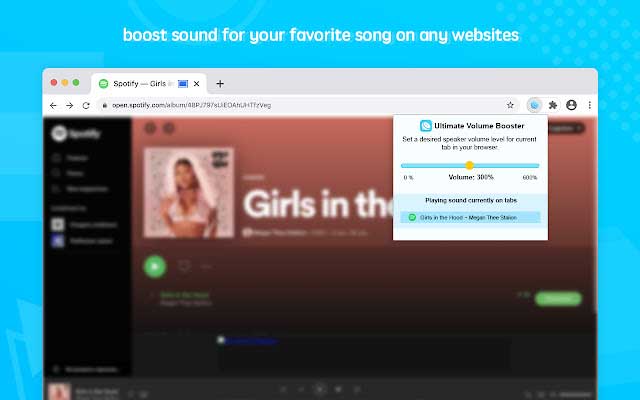640x400 pixels.
Task: Open the first Spotify sidebar navigation item
Action: 70,158
